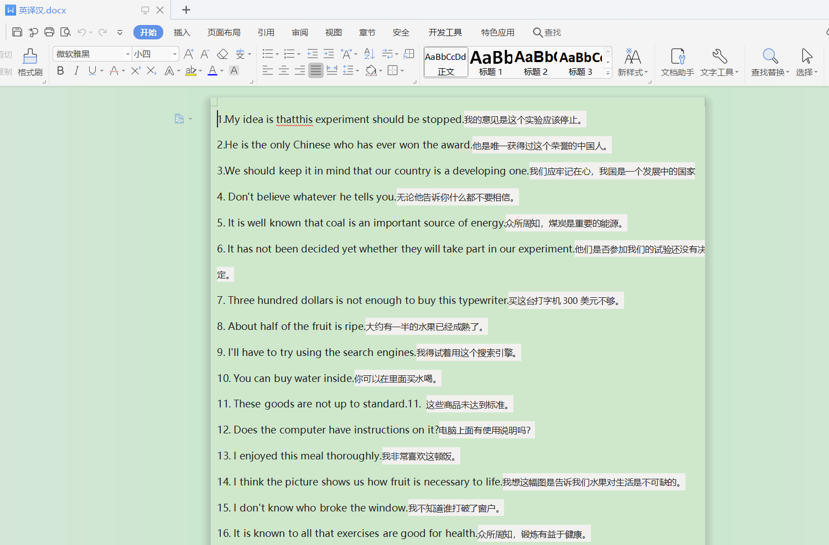Click the increase indent icon
829x545 pixels.
(329, 54)
